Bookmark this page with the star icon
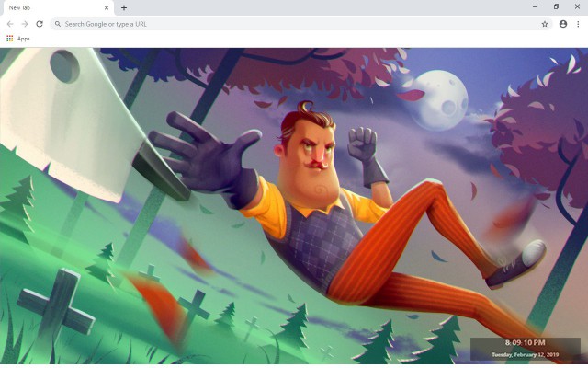The image size is (588, 368). [x=545, y=24]
